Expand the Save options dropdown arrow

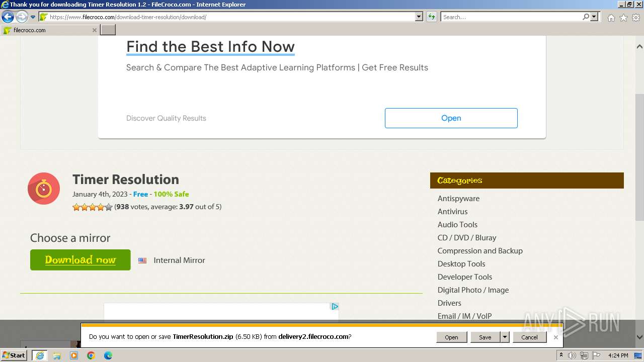pos(505,337)
